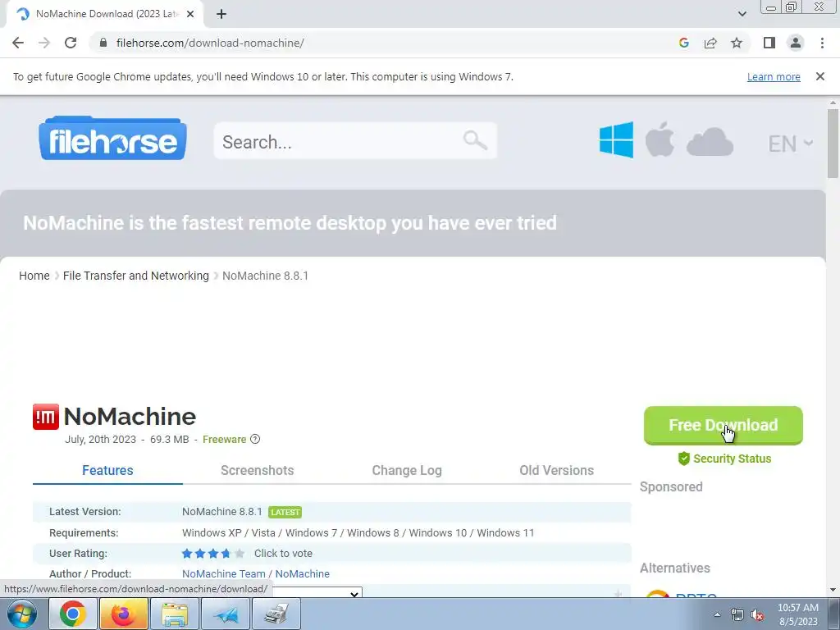Open the Google icon in the address bar
840x630 pixels.
(x=683, y=43)
